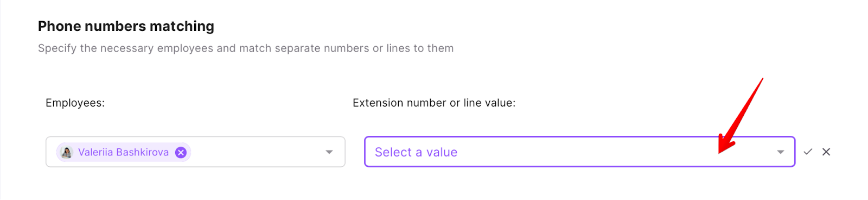The image size is (868, 200).
Task: Focus the middle of the purple-outlined select box
Action: 579,152
